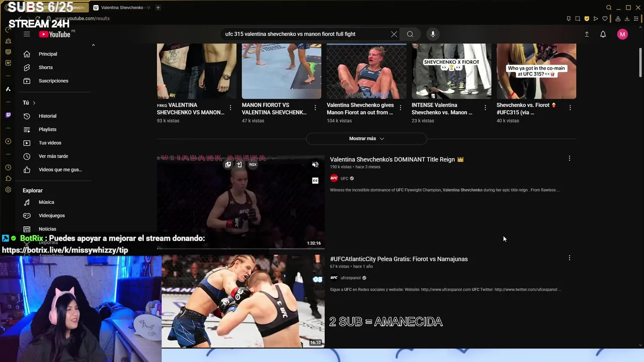
Task: Open browser pin icon in toolbar
Action: [569, 19]
